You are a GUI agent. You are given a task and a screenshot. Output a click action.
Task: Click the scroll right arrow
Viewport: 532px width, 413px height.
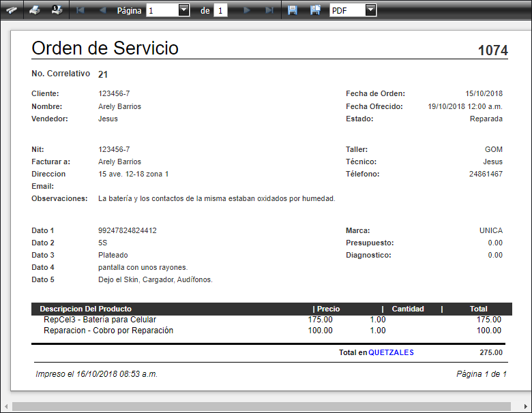click(x=526, y=406)
